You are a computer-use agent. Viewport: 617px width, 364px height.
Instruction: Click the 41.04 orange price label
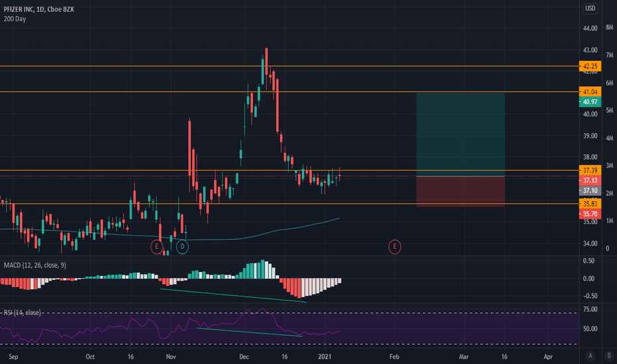(590, 92)
